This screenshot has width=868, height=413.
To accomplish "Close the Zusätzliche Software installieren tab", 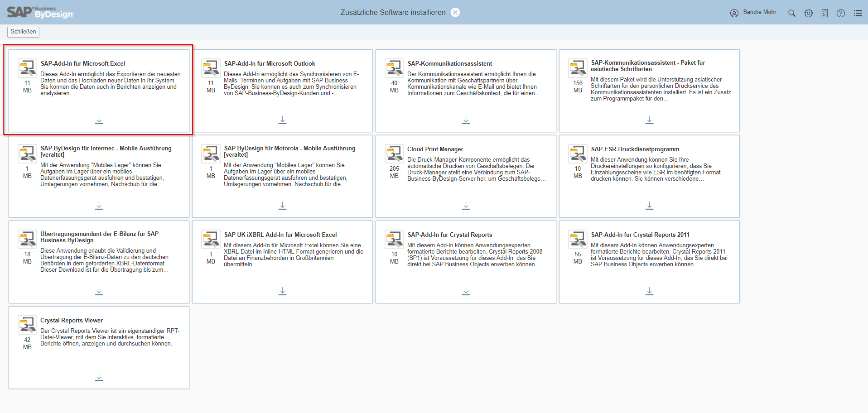I will pyautogui.click(x=455, y=12).
